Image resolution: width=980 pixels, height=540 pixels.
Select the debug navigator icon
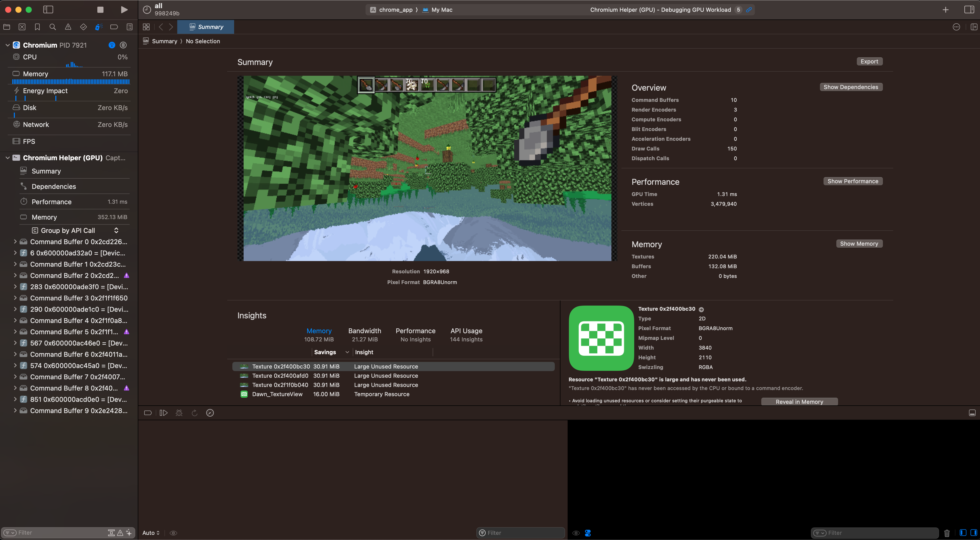[99, 27]
